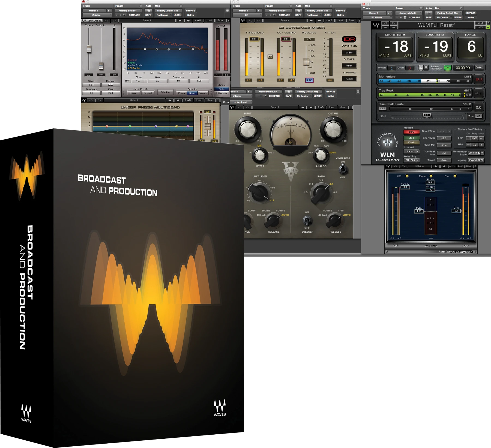Flip the COMPRESS on/off switch in VComp

tap(343, 169)
